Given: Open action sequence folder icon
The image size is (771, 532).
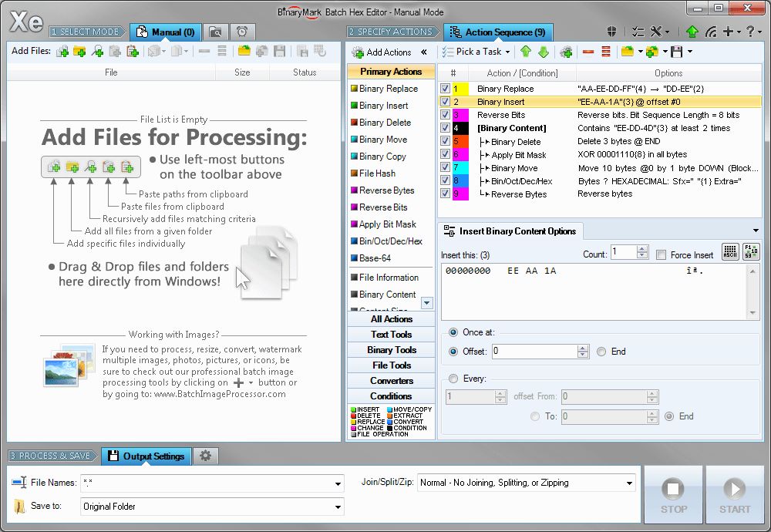Looking at the screenshot, I should coord(628,51).
